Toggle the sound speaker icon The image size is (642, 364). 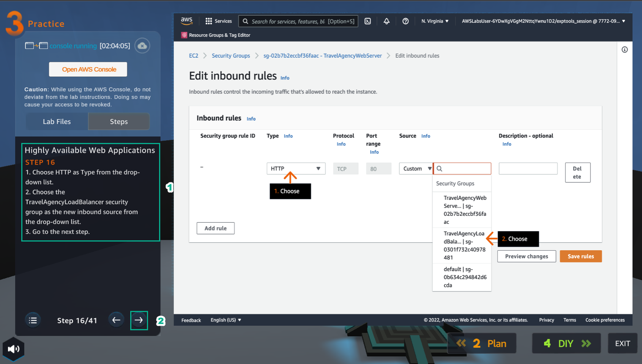tap(13, 349)
